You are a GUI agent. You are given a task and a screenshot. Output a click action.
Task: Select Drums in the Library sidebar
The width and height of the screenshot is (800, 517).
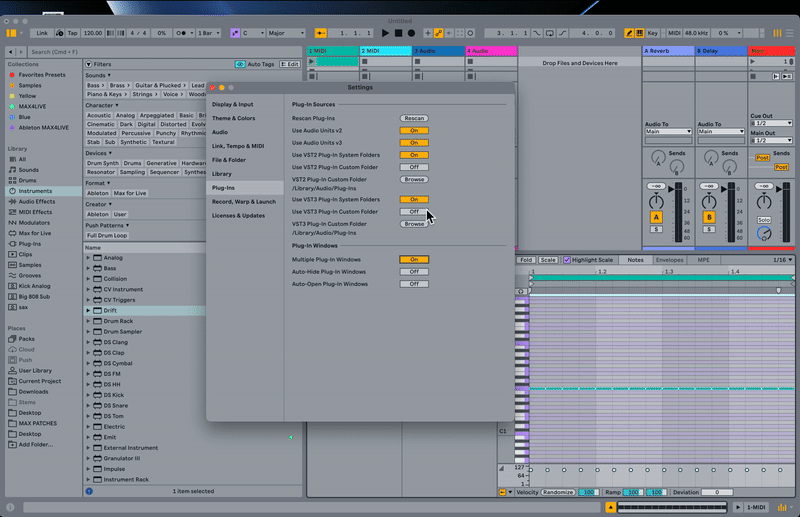point(28,180)
